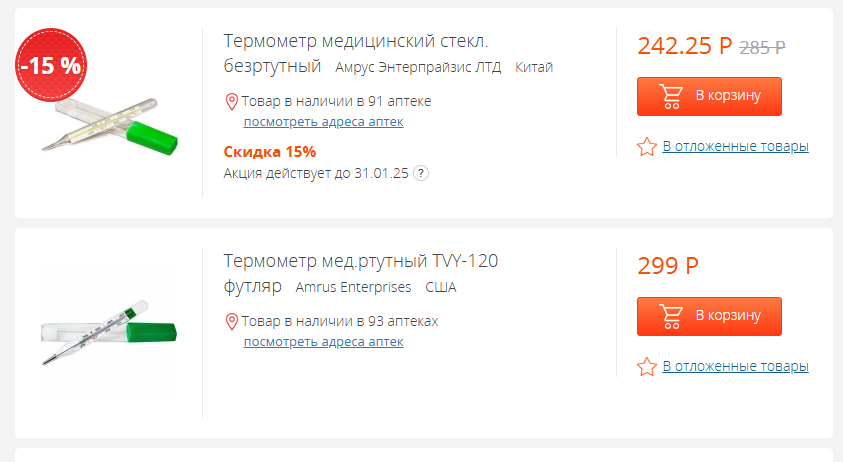The width and height of the screenshot is (843, 462).
Task: Open the Термометр мед.ртутный TVY-120 футляр title
Action: (361, 273)
